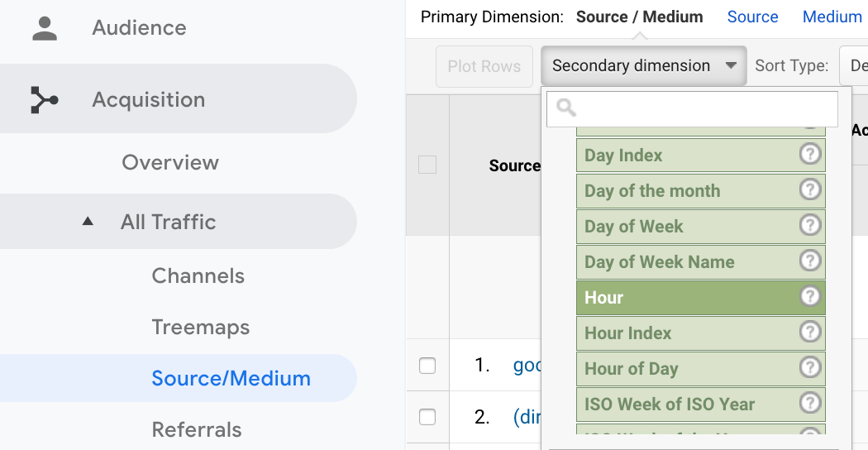Open the row 2 (direct) source link
Image resolution: width=868 pixels, height=450 pixels.
click(527, 417)
